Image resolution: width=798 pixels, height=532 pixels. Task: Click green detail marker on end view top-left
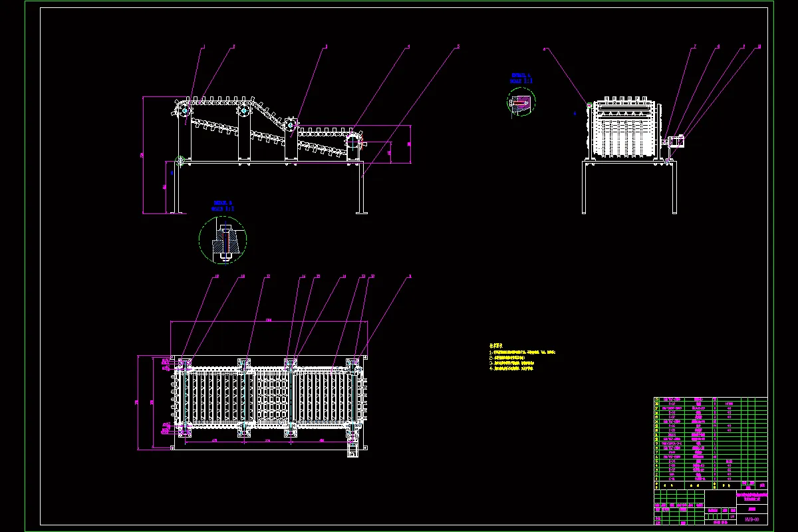click(589, 104)
